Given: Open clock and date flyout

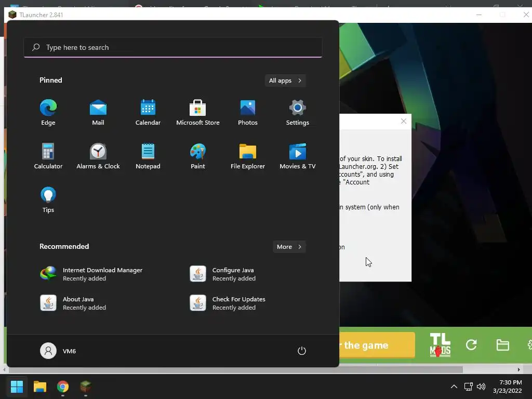Looking at the screenshot, I should point(508,387).
